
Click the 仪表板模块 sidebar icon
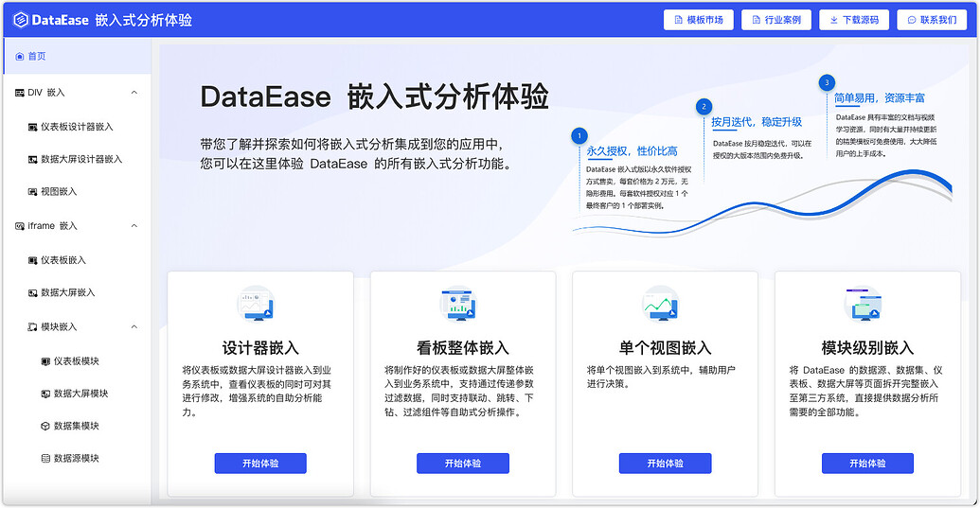pos(45,361)
